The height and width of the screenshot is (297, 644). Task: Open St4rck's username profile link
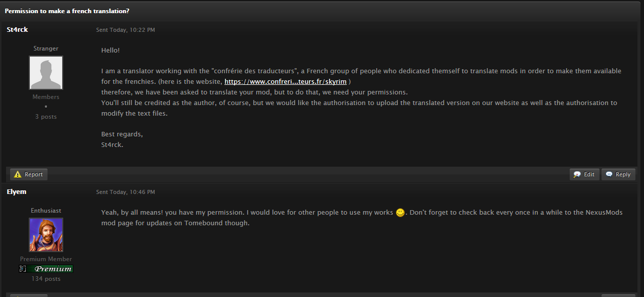point(17,30)
